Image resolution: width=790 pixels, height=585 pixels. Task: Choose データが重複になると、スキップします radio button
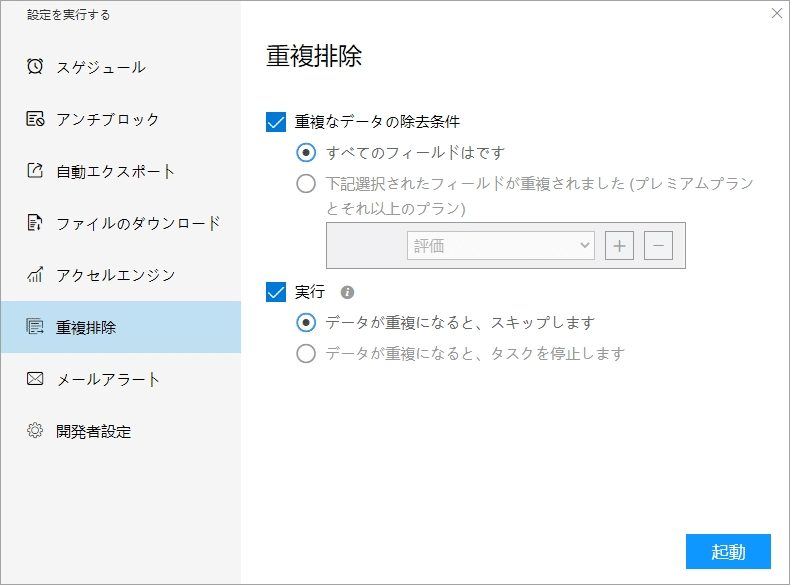[x=306, y=323]
